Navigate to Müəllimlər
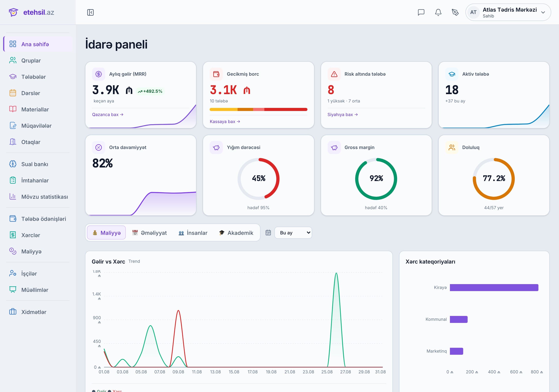Viewport: 559px width, 392px height. [x=38, y=290]
